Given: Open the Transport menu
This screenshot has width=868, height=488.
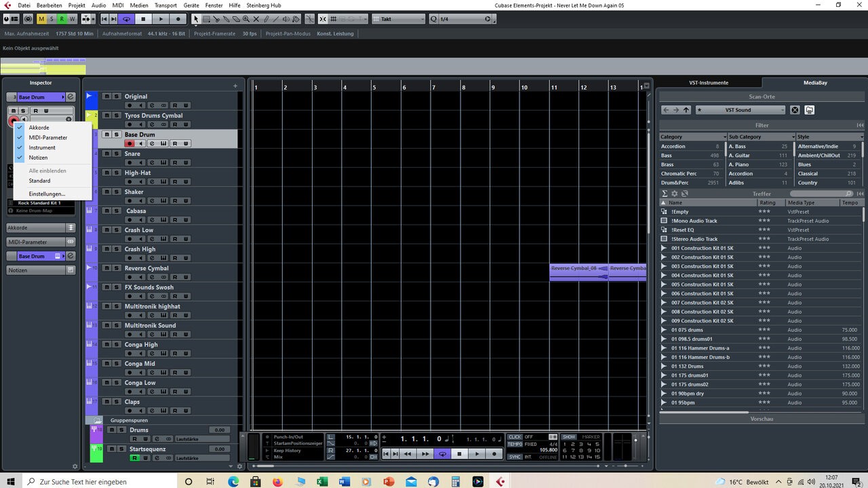Looking at the screenshot, I should [165, 5].
